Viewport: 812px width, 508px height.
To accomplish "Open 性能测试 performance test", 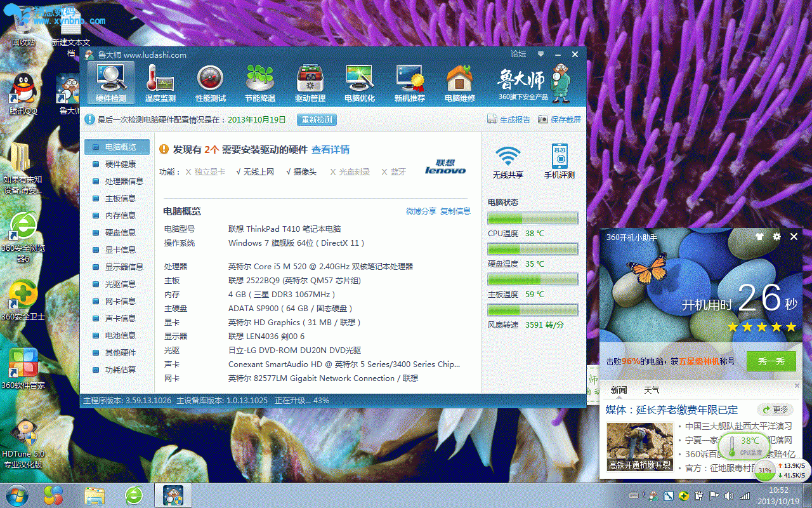I will (211, 83).
